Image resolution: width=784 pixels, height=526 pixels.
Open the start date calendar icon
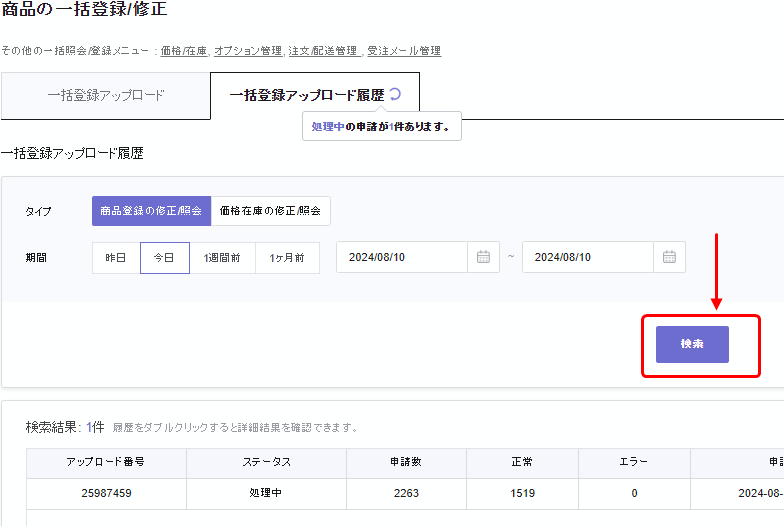click(x=483, y=257)
